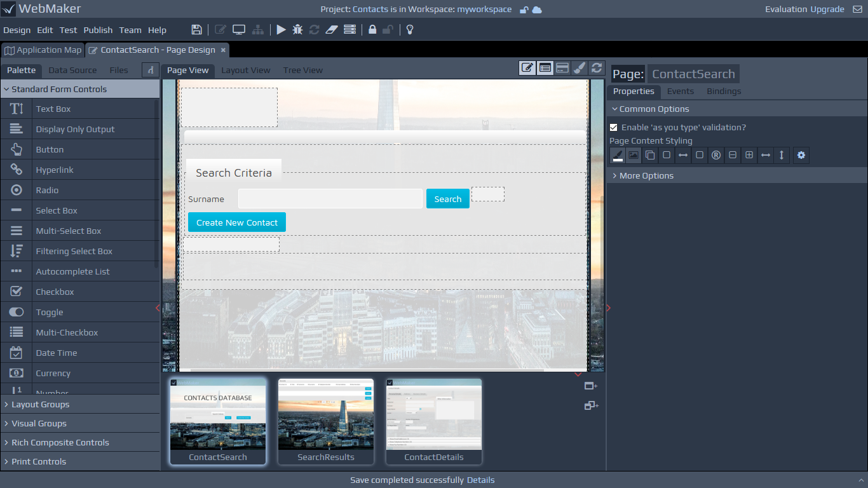Image resolution: width=868 pixels, height=488 pixels.
Task: Click the card layout icon in design toolbar
Action: point(562,68)
